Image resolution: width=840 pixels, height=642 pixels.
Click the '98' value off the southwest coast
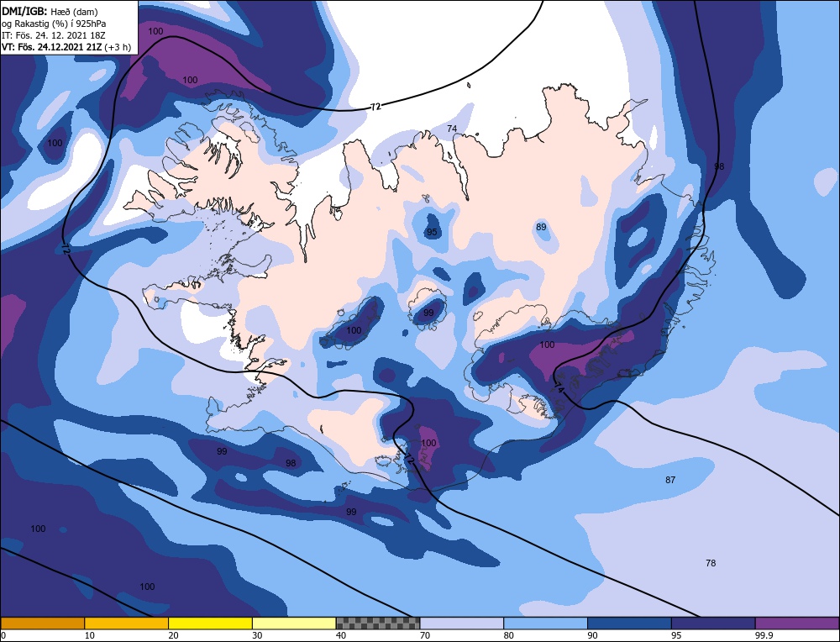(291, 463)
